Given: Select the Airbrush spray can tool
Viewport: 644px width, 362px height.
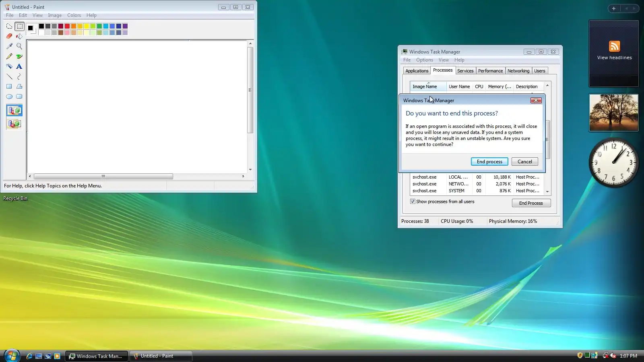Looking at the screenshot, I should point(9,66).
